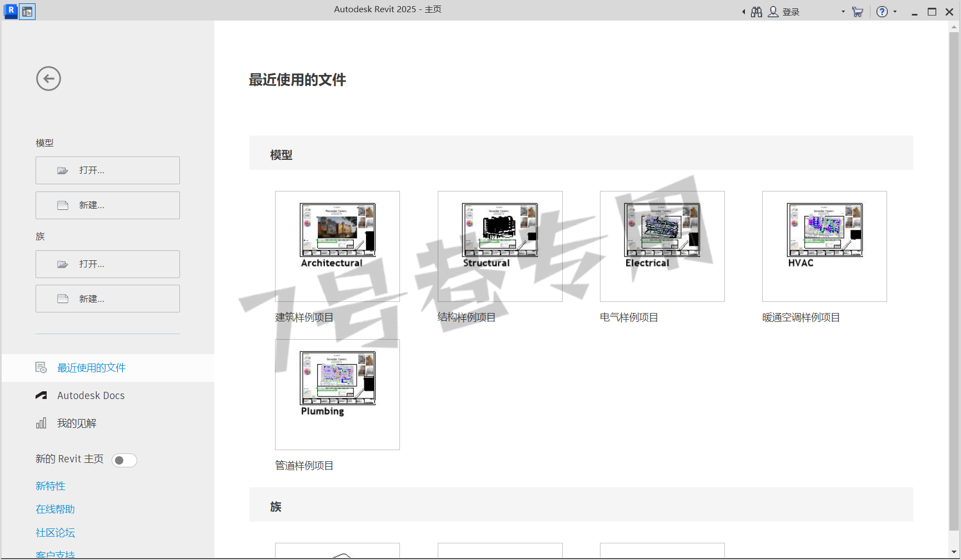This screenshot has height=560, width=961.
Task: Open the help question mark icon
Action: pyautogui.click(x=882, y=12)
